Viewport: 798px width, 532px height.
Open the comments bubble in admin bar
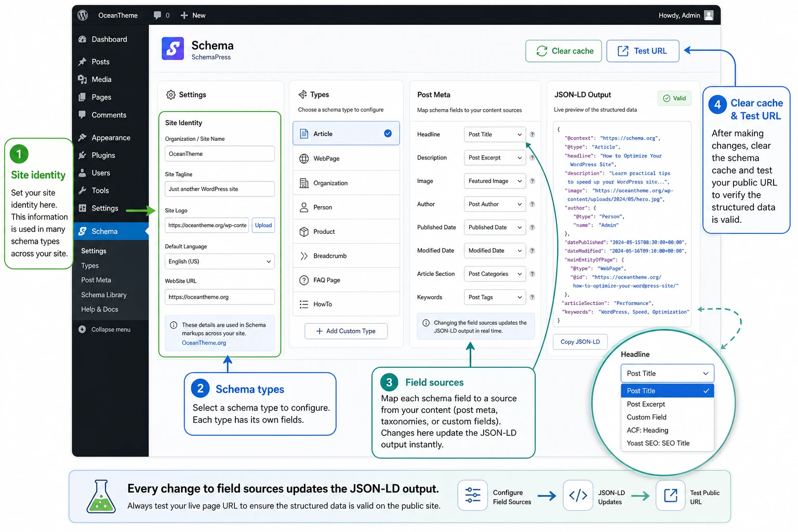pyautogui.click(x=157, y=16)
